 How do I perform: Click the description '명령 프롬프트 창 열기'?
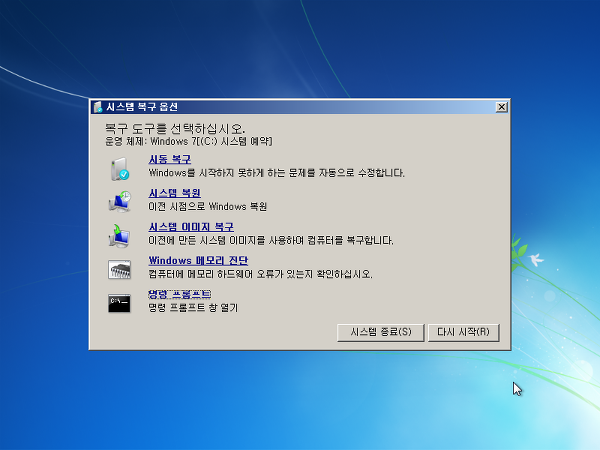coord(193,308)
